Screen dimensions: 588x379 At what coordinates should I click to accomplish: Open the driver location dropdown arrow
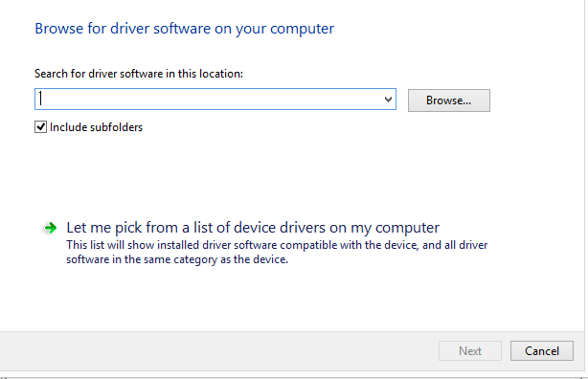(x=388, y=100)
